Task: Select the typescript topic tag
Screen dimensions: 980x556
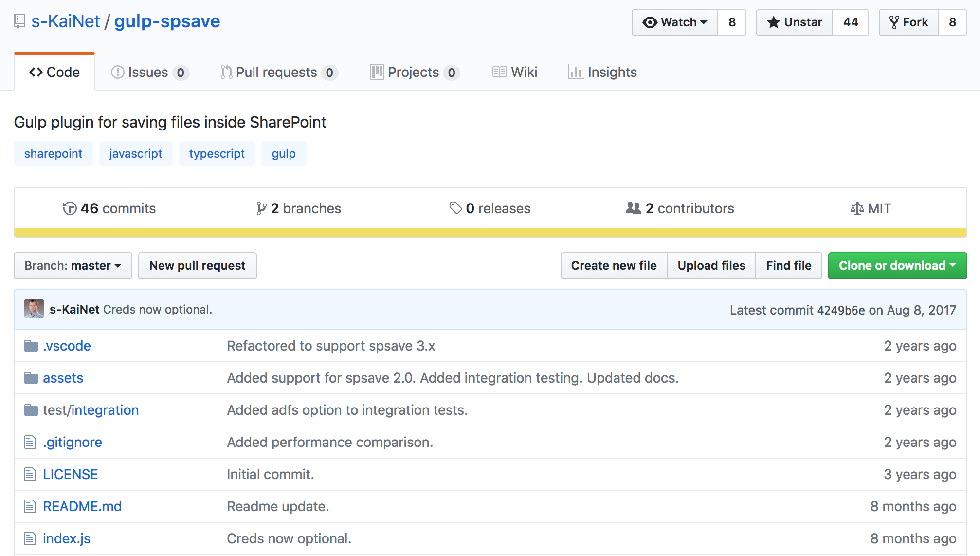Action: [x=217, y=154]
